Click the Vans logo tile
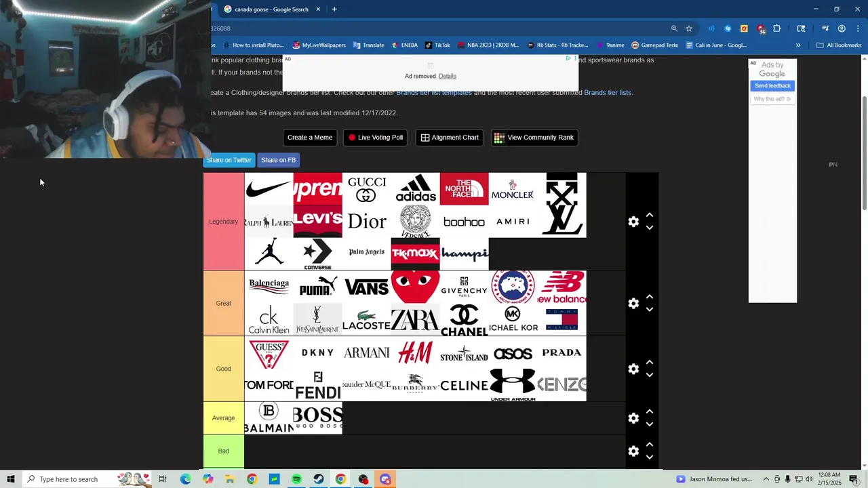 point(366,287)
